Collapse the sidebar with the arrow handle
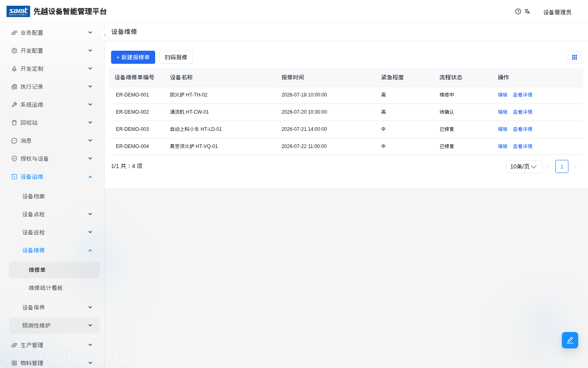 point(105,35)
